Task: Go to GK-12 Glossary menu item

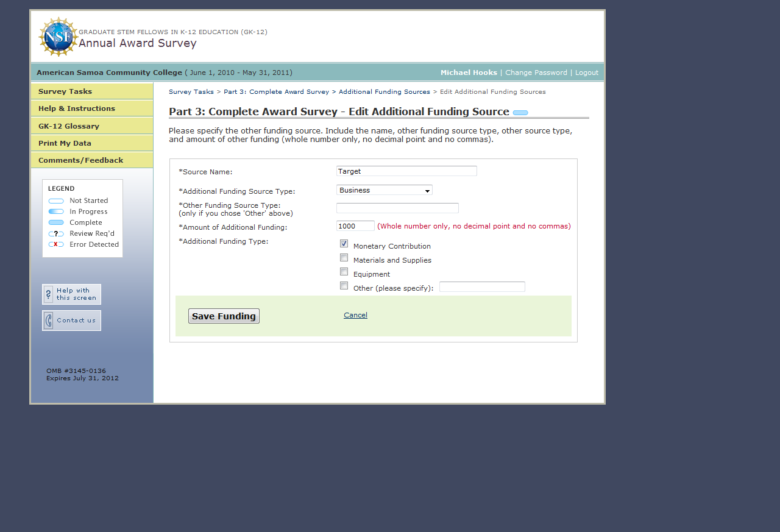Action: [92, 126]
